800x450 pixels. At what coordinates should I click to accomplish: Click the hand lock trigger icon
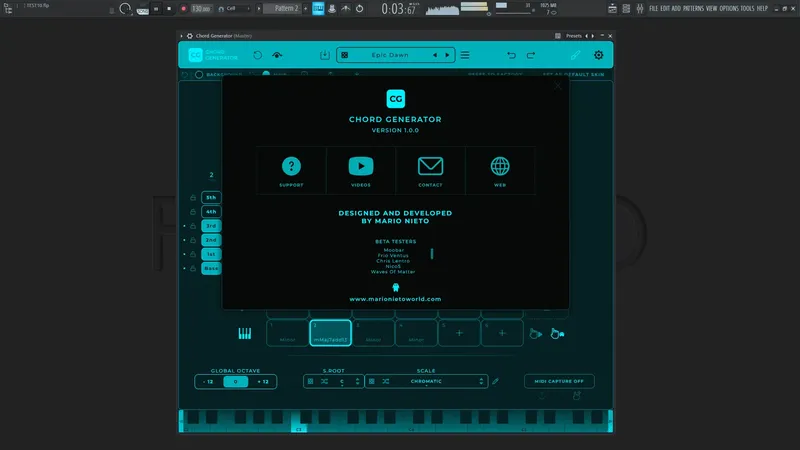click(x=557, y=334)
